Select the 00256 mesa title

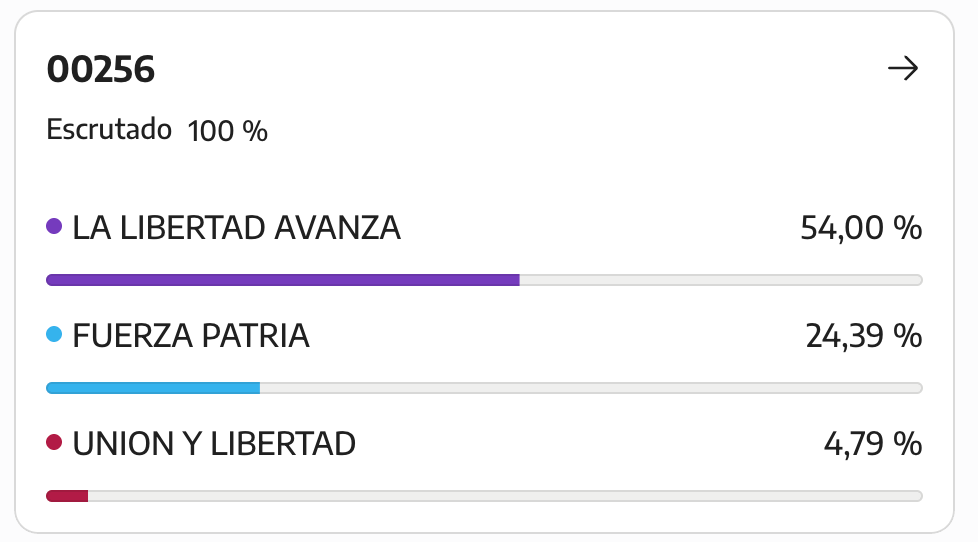tap(100, 69)
